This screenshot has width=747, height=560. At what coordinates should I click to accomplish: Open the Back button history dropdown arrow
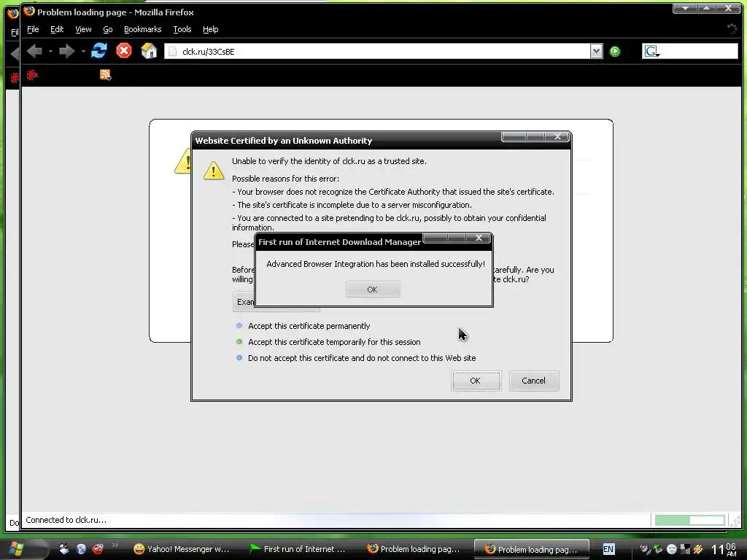click(50, 51)
